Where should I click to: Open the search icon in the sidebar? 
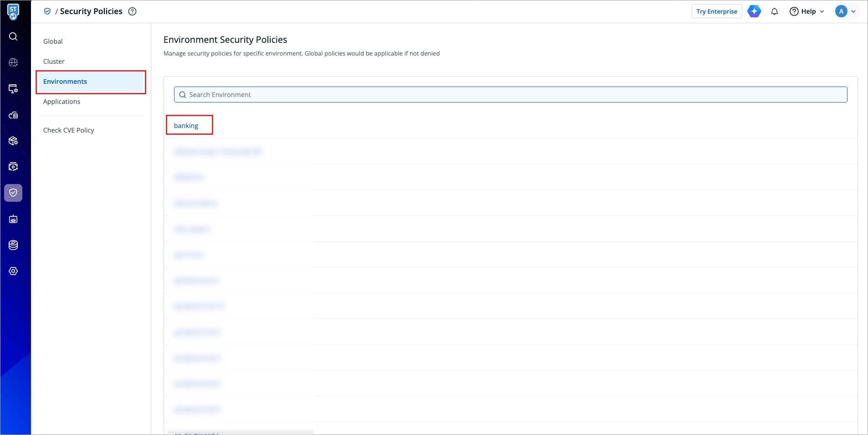tap(13, 36)
